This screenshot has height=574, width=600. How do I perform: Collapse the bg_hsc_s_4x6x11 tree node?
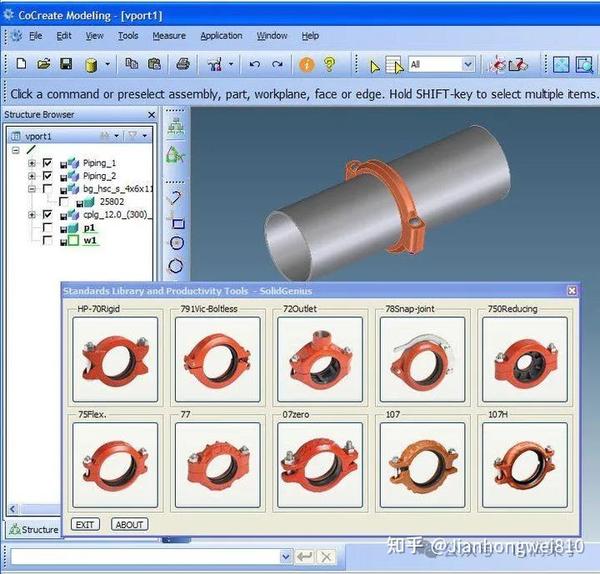pos(32,189)
